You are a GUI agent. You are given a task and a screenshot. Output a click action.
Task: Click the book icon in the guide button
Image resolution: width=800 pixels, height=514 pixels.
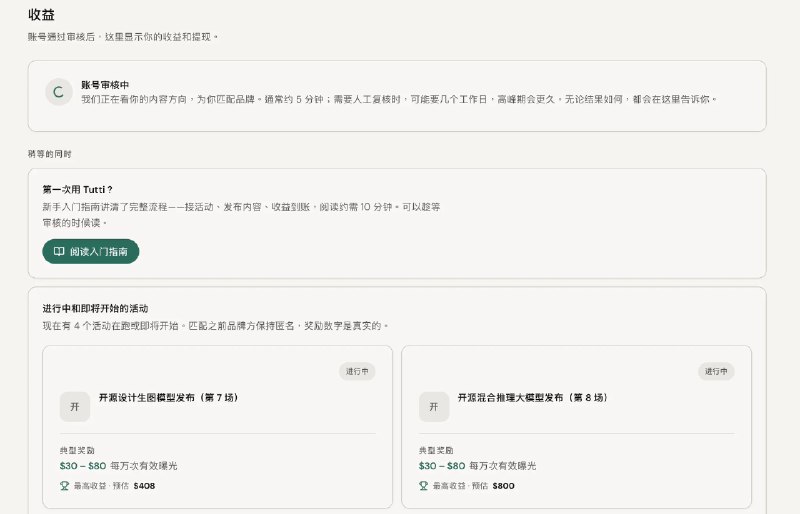click(59, 251)
